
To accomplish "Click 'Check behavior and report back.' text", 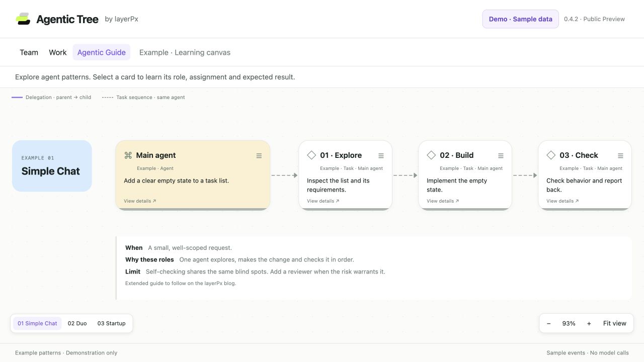I will [x=584, y=185].
